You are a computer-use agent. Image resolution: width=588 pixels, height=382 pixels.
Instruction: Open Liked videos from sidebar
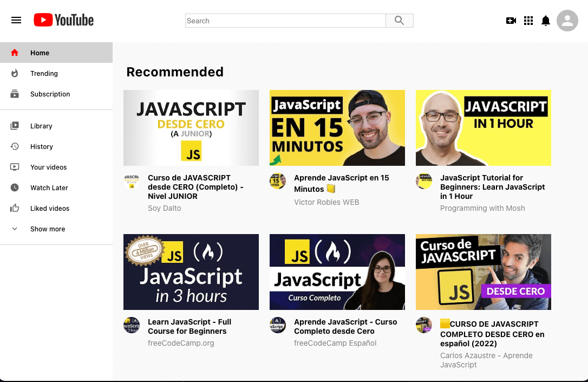(56, 208)
